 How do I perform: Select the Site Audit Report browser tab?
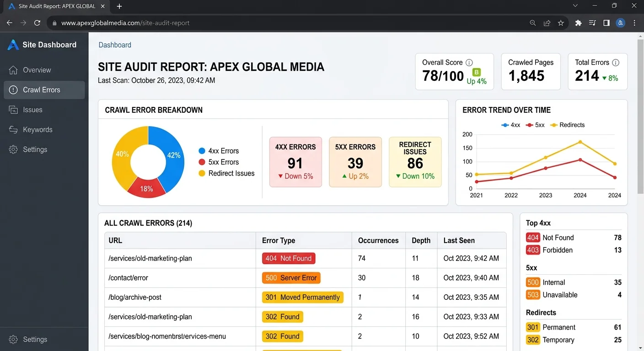pos(56,6)
